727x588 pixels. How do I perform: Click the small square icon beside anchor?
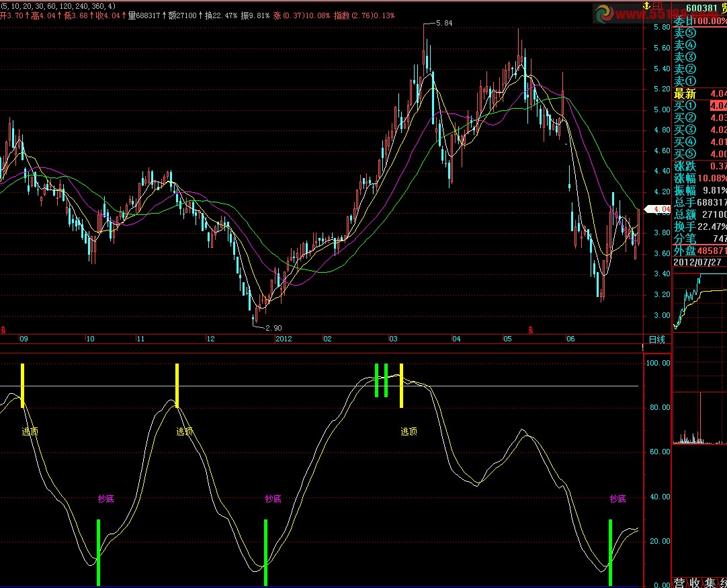pyautogui.click(x=656, y=5)
